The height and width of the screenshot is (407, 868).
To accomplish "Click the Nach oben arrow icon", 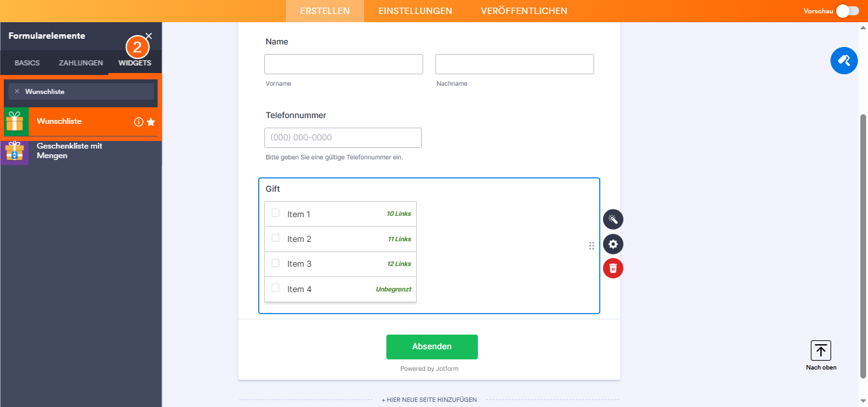I will point(820,350).
